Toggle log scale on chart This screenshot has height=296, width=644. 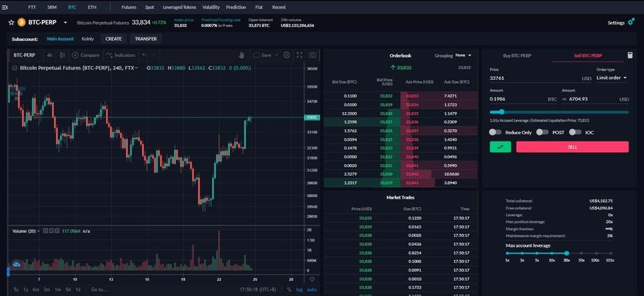pyautogui.click(x=299, y=289)
